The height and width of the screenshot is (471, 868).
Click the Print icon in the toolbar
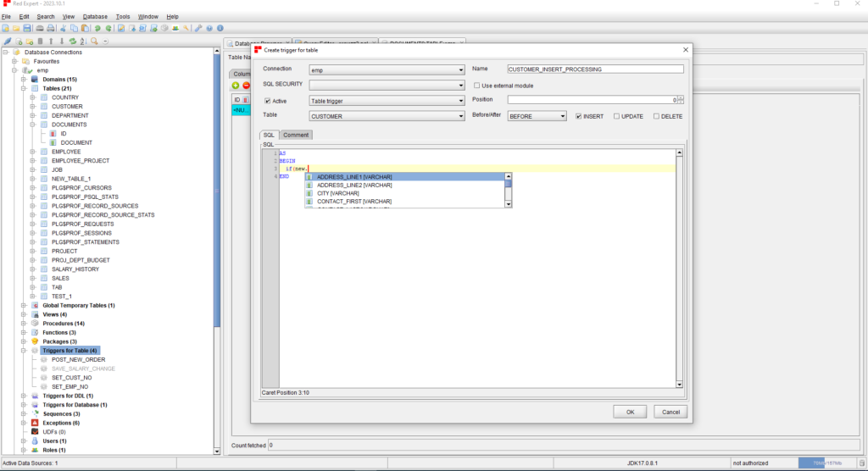[x=51, y=28]
